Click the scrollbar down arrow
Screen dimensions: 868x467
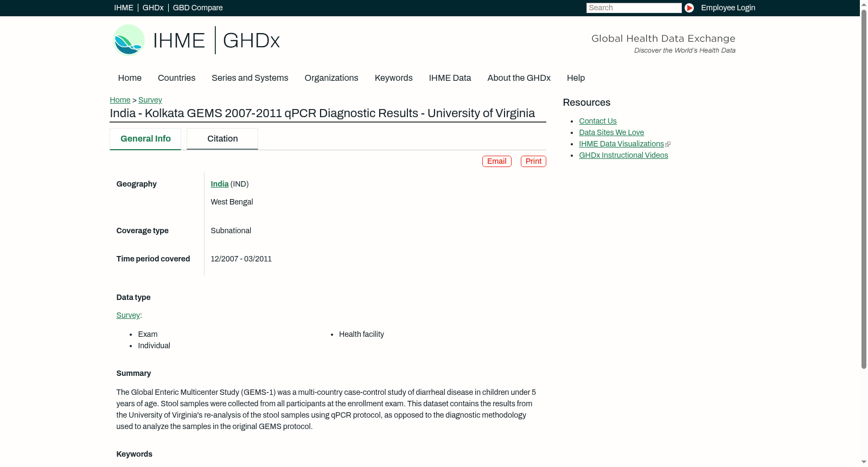pos(864,463)
